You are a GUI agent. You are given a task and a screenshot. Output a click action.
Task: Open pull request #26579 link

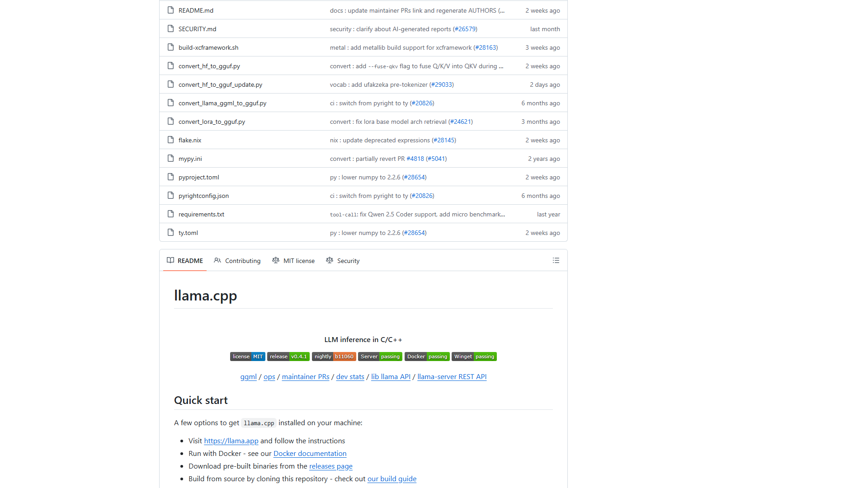pos(465,29)
